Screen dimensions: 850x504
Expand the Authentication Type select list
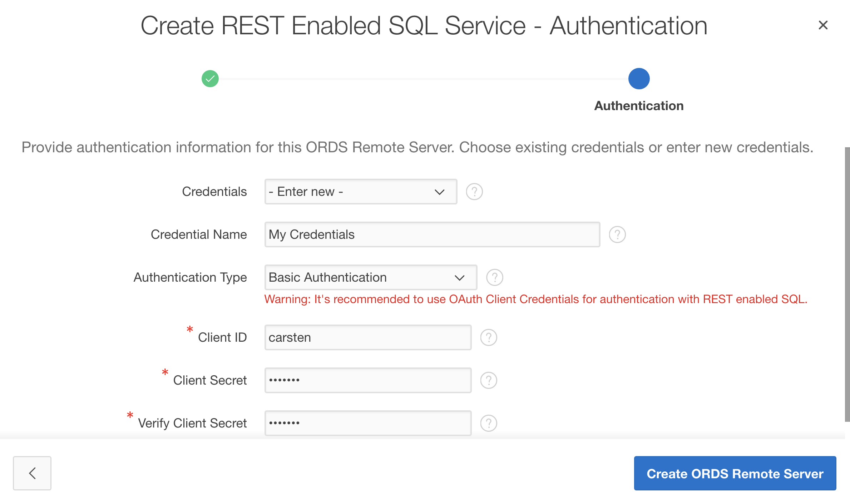pyautogui.click(x=370, y=277)
